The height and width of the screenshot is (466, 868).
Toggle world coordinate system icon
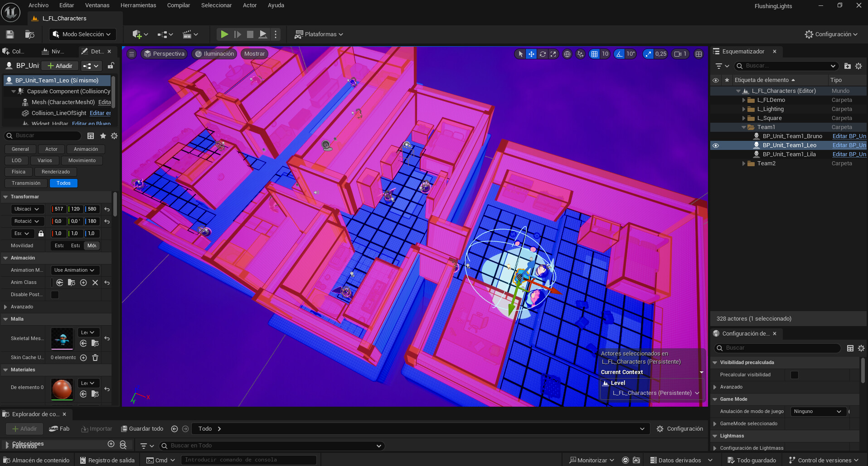coord(567,54)
